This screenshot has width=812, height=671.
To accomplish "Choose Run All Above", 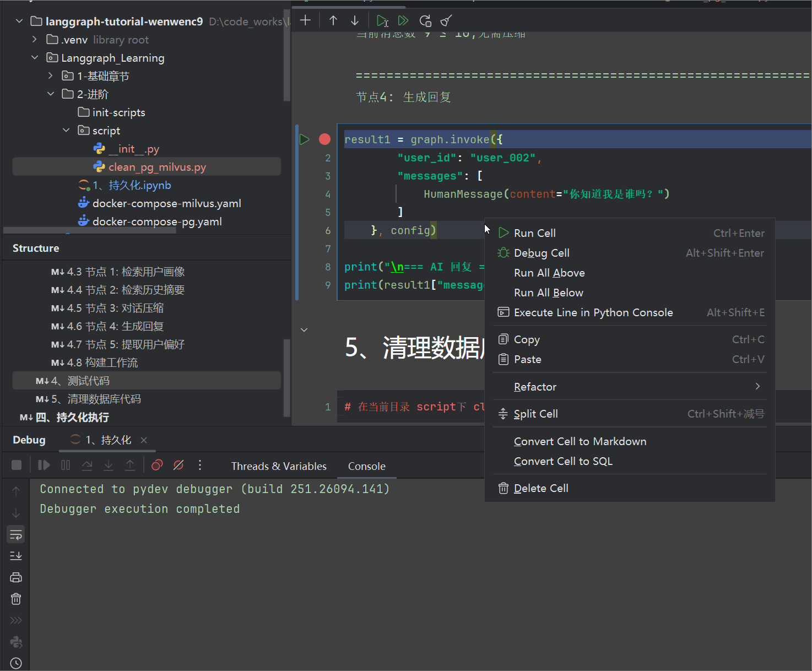I will tap(630, 273).
